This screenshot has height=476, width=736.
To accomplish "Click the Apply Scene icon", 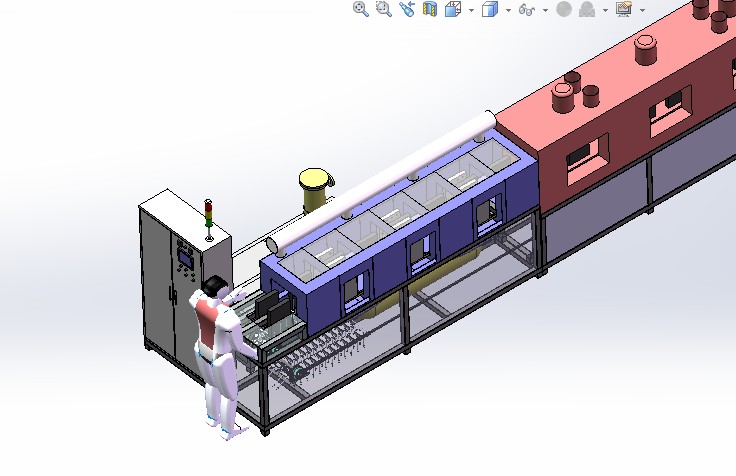I will pyautogui.click(x=587, y=9).
